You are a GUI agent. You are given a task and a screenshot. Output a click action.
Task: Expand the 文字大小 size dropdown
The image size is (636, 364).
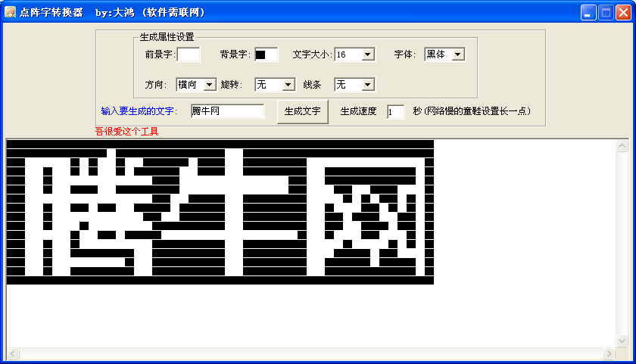click(367, 54)
